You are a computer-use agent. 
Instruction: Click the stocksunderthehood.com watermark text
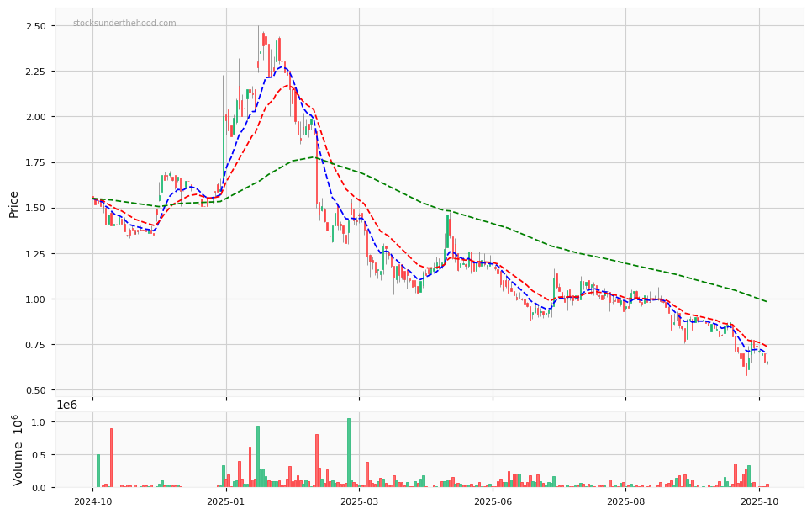pyautogui.click(x=124, y=24)
